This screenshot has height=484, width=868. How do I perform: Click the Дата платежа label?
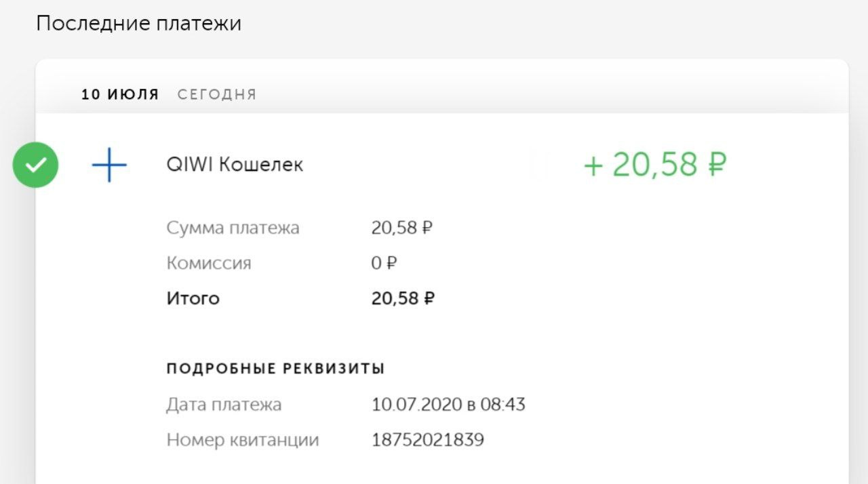pyautogui.click(x=224, y=405)
